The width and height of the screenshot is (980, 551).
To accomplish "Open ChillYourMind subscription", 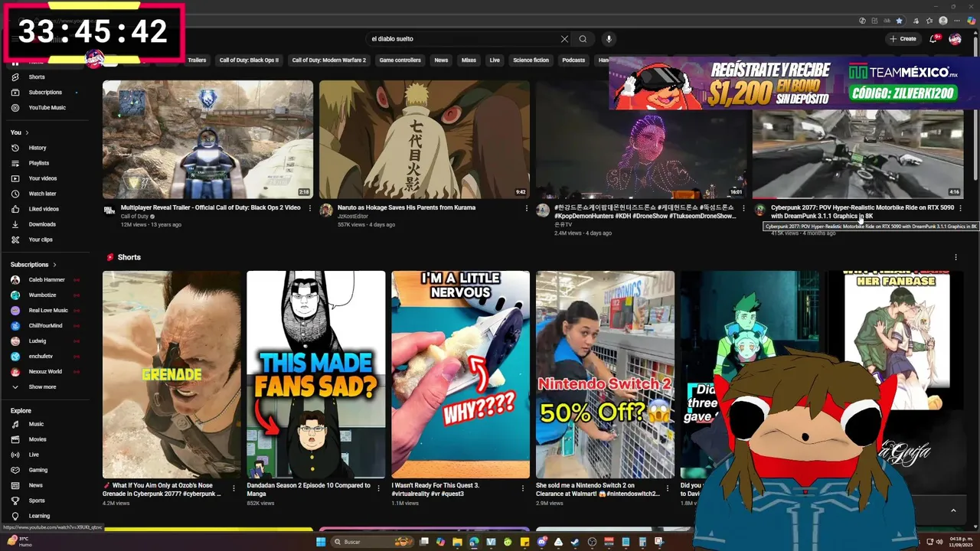I will click(46, 325).
